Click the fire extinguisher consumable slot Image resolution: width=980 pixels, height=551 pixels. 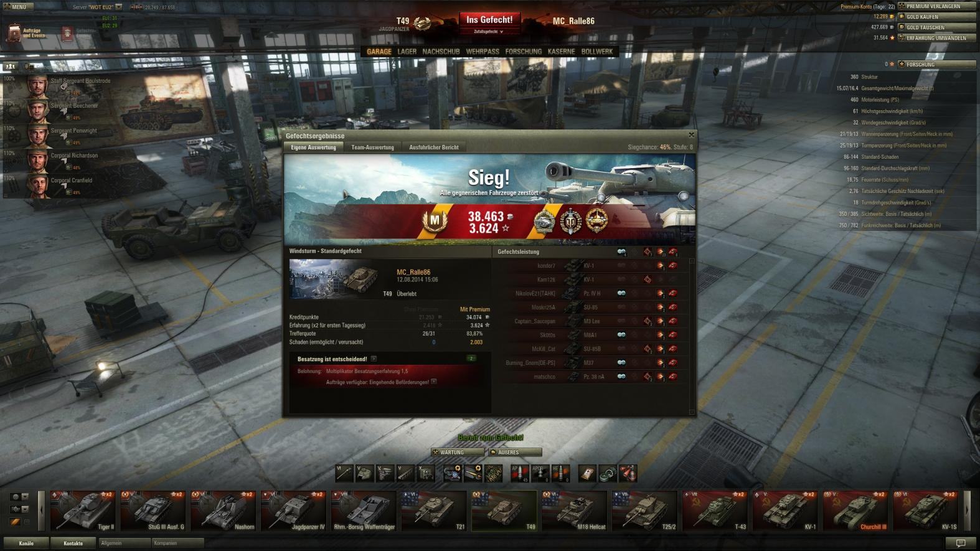tap(628, 473)
